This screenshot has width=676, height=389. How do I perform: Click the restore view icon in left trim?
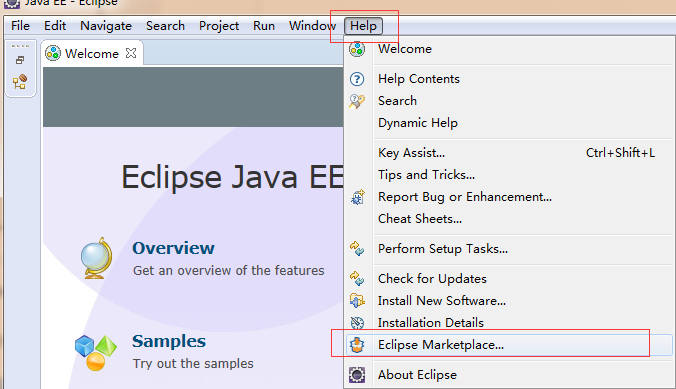coord(20,60)
